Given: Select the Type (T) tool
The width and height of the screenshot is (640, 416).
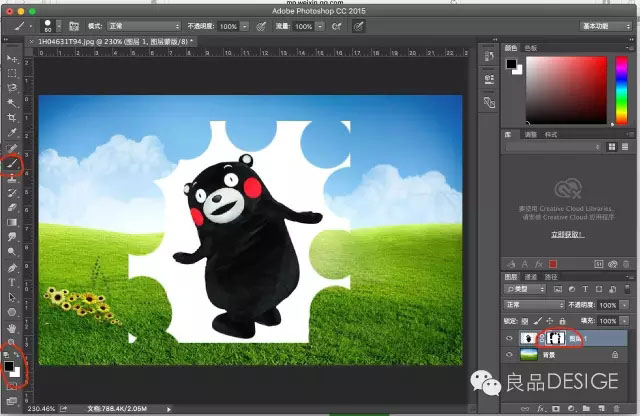Looking at the screenshot, I should 12,282.
